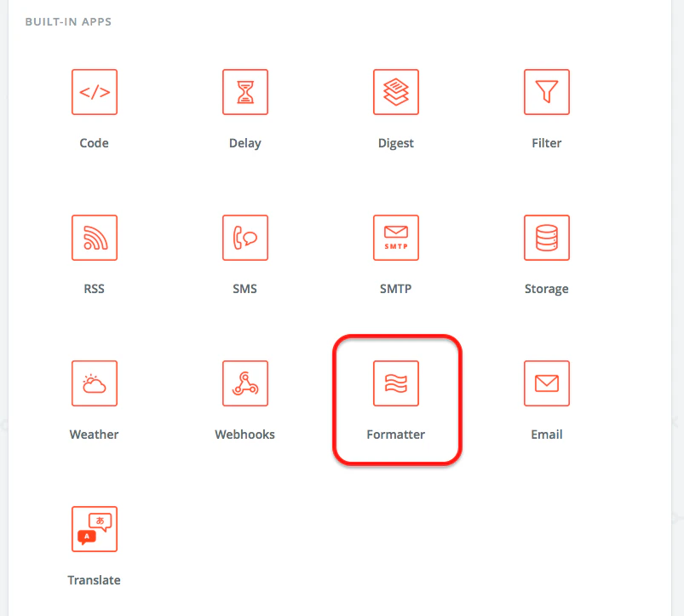Screen dimensions: 684x616
Task: Click the "Translate" label
Action: click(x=95, y=580)
